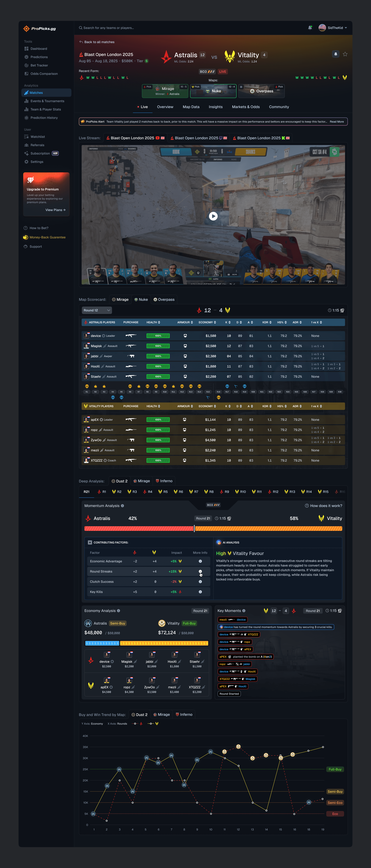The image size is (371, 868).
Task: Open more info for Economic Advantage factor
Action: coord(200,561)
